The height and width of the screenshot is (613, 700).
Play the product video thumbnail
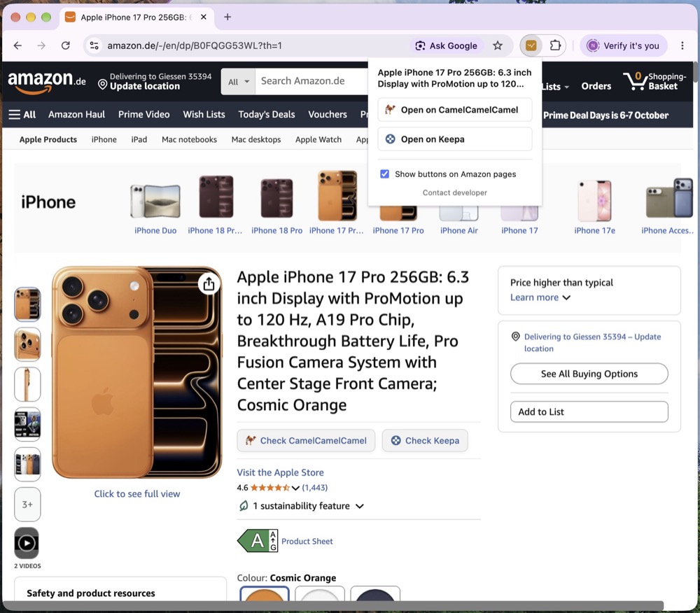27,543
